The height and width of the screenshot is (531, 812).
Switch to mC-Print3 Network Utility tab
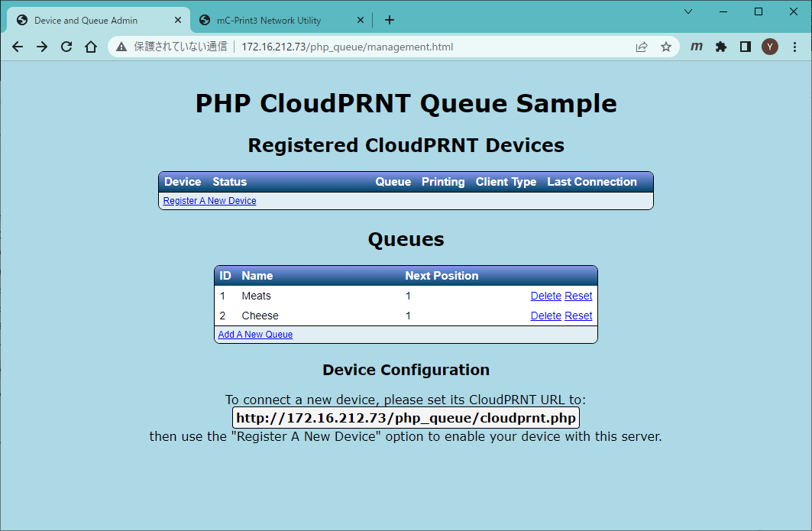pos(269,21)
